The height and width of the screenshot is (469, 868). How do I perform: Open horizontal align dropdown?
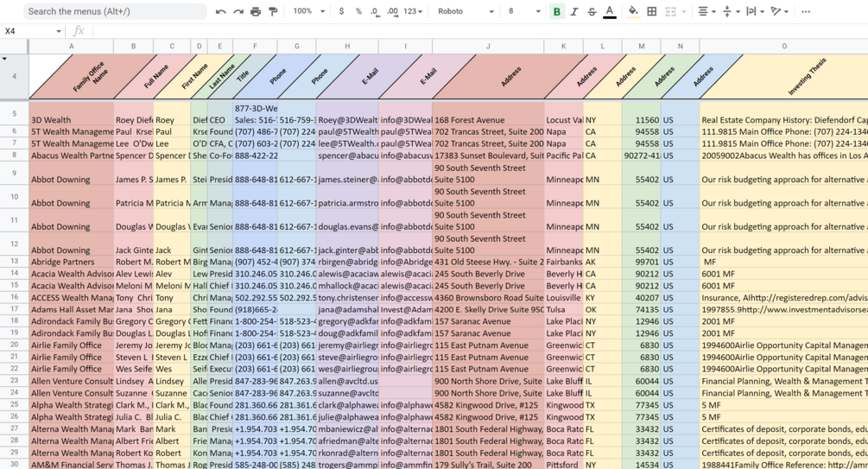(x=706, y=11)
